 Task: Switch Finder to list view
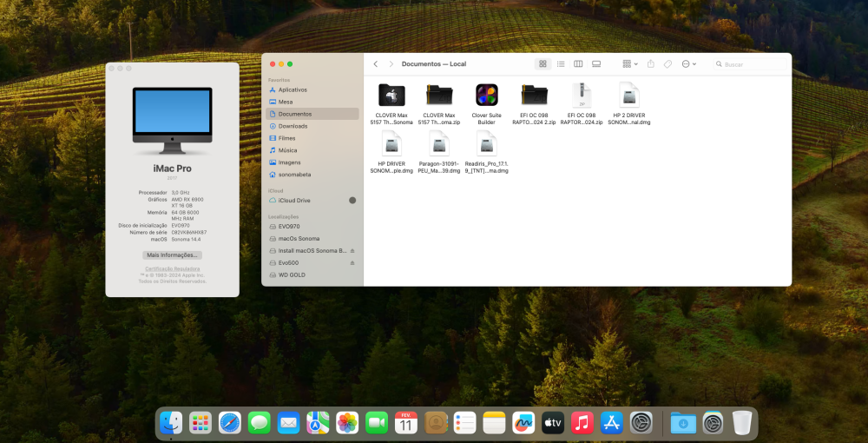click(x=561, y=64)
